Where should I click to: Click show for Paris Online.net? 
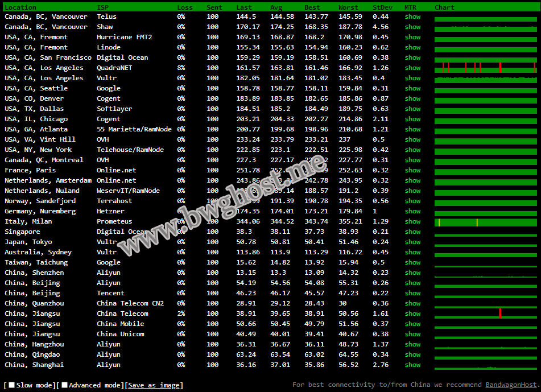pyautogui.click(x=412, y=170)
